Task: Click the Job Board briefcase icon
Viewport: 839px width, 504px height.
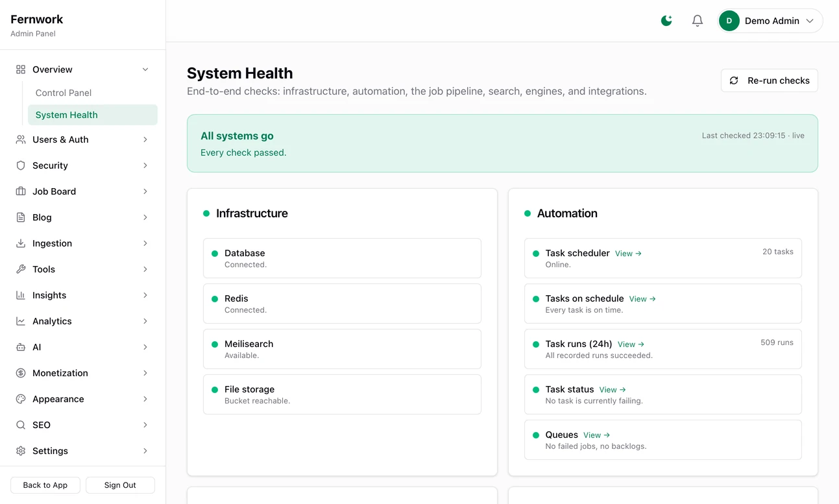Action: pos(21,191)
